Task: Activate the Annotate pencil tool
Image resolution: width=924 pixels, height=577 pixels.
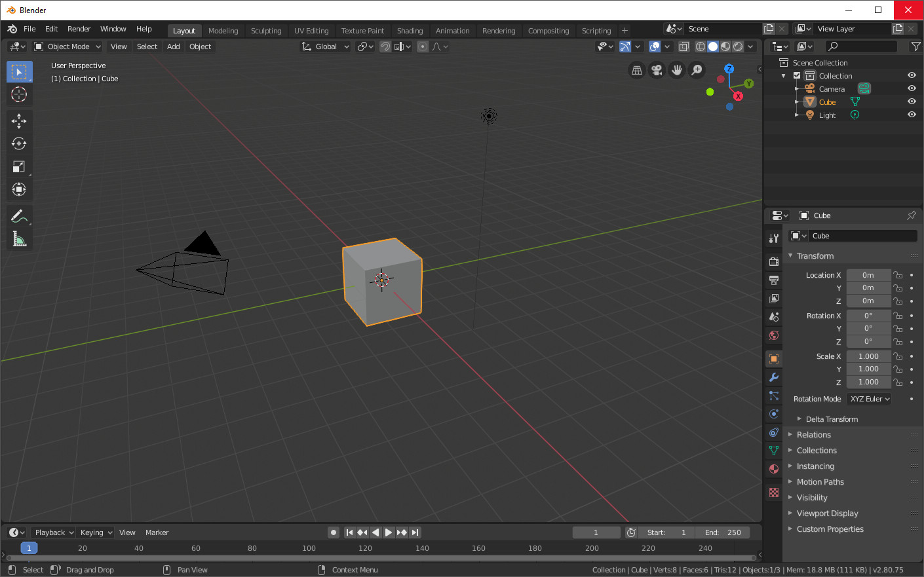Action: coord(19,216)
